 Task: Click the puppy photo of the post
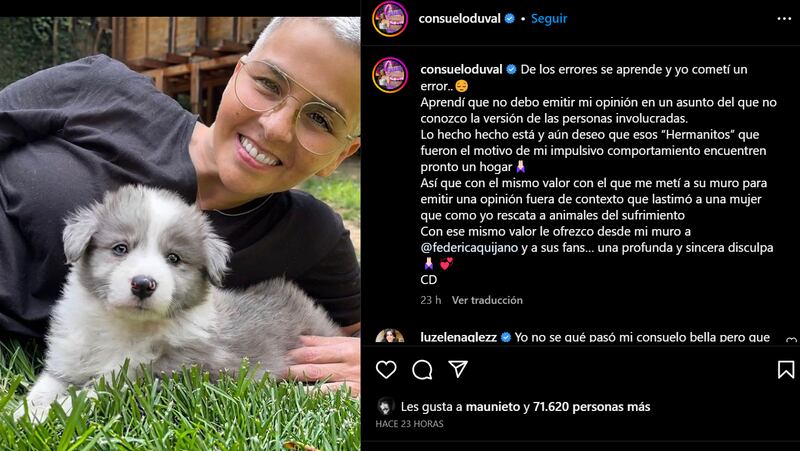click(x=180, y=234)
